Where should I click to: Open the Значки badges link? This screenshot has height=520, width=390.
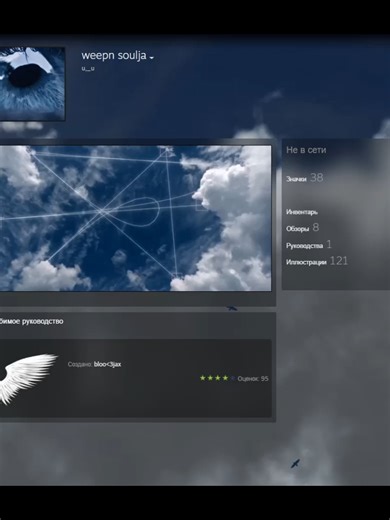296,179
